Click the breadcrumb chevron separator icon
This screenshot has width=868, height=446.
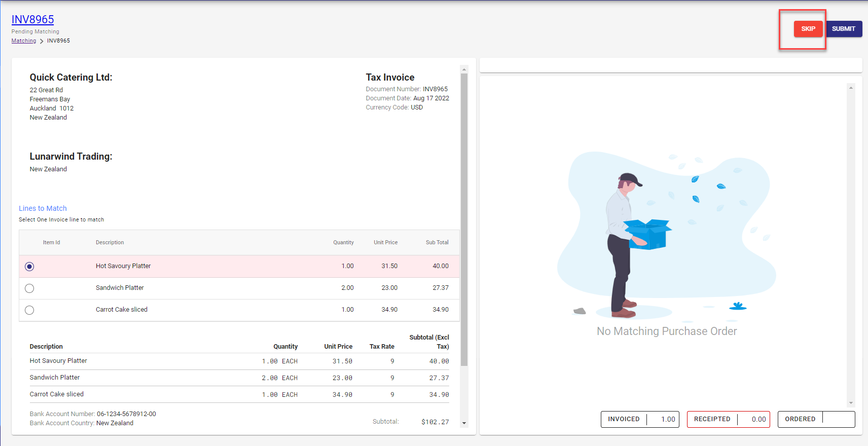click(42, 41)
